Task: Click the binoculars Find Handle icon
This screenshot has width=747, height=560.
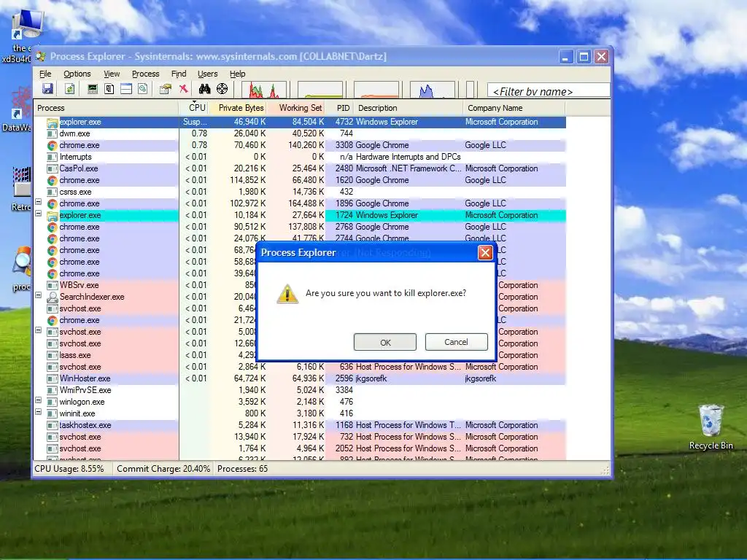Action: tap(205, 88)
